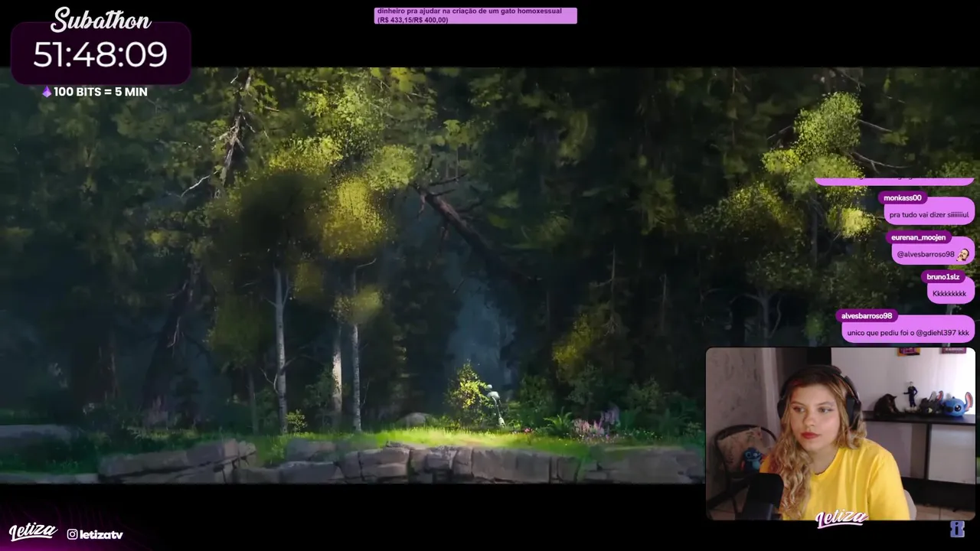Viewport: 980px width, 551px height.
Task: Click the streamer's webcam feed
Action: 840,434
